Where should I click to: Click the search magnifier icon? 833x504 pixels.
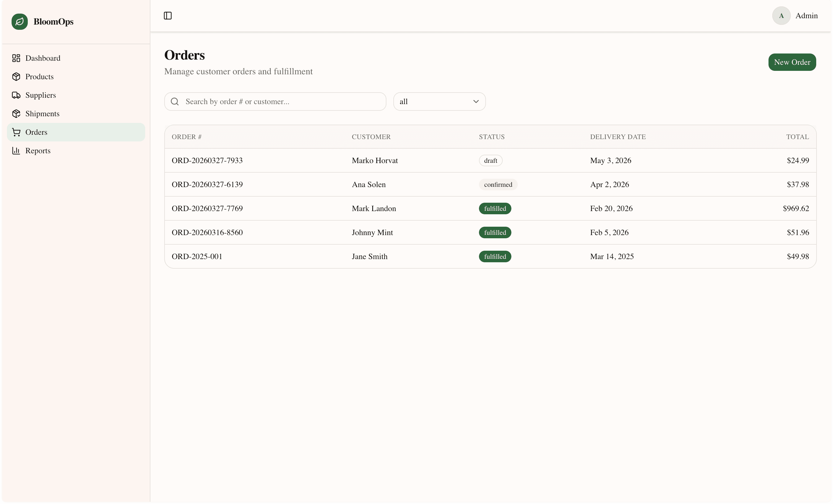click(175, 101)
